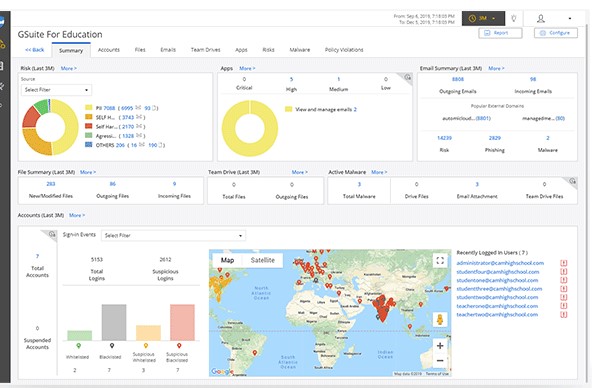Click the yellow Suspicious Whitelisted pin icon
592x388 pixels.
point(146,346)
